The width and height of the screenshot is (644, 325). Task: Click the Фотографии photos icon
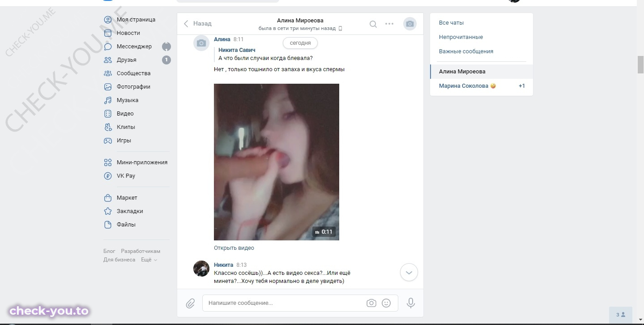coord(108,87)
